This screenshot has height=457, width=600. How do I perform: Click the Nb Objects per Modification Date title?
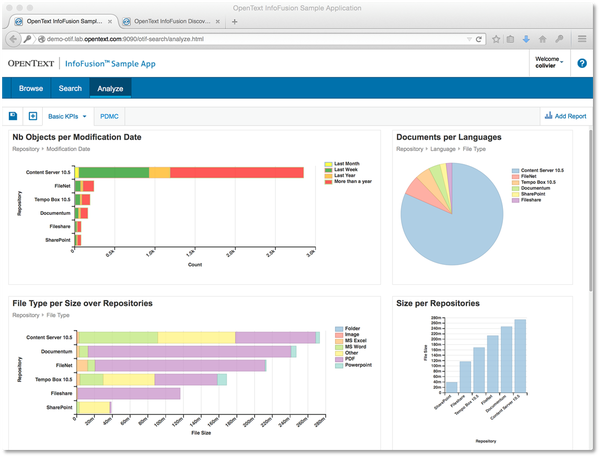click(77, 137)
